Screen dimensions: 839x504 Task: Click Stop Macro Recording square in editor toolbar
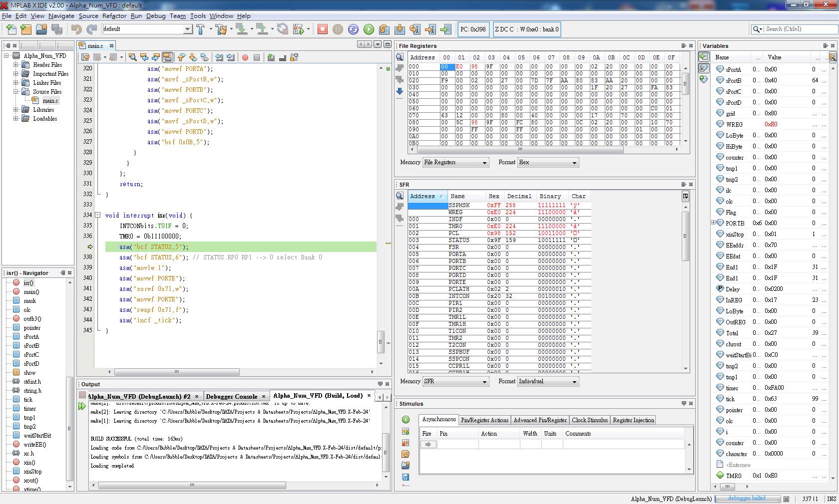click(257, 57)
